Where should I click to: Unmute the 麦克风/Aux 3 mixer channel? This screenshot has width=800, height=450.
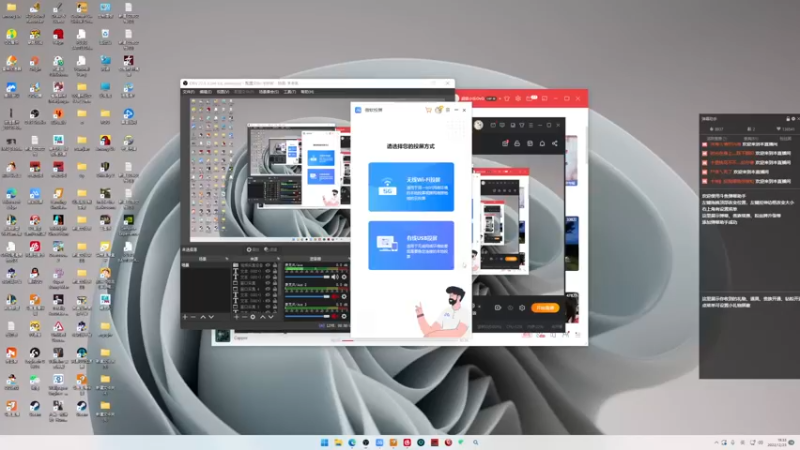pos(335,316)
